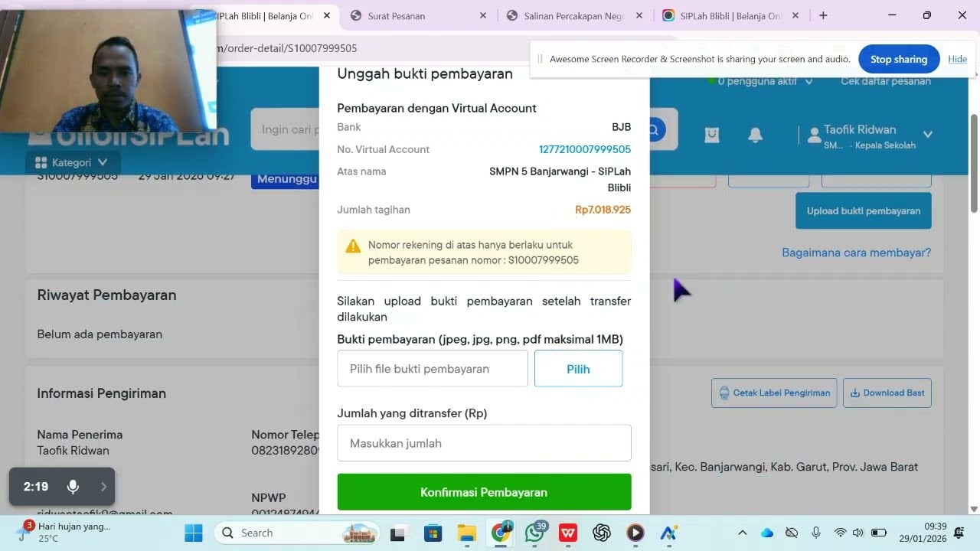Open Task View on the taskbar
980x551 pixels.
point(398,533)
